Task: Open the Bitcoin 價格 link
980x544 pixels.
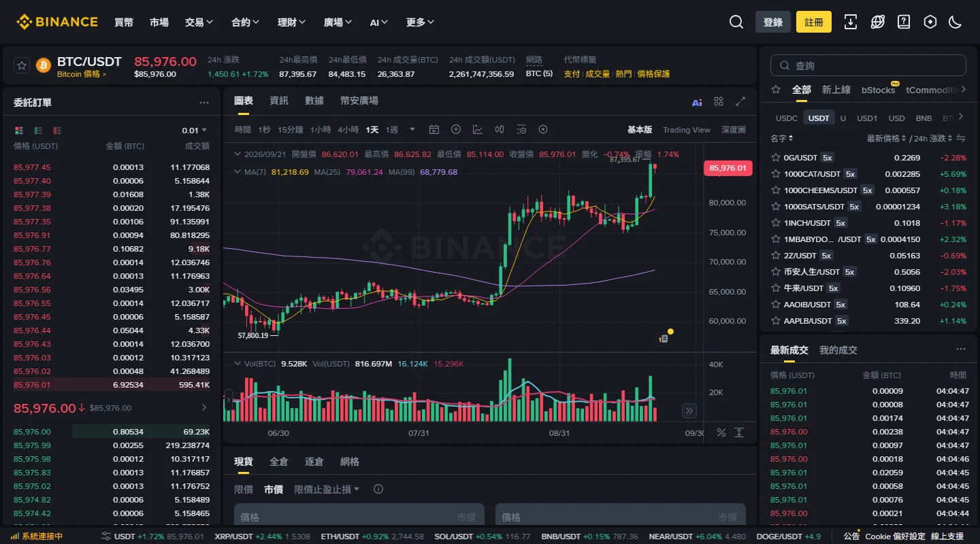Action: (82, 74)
